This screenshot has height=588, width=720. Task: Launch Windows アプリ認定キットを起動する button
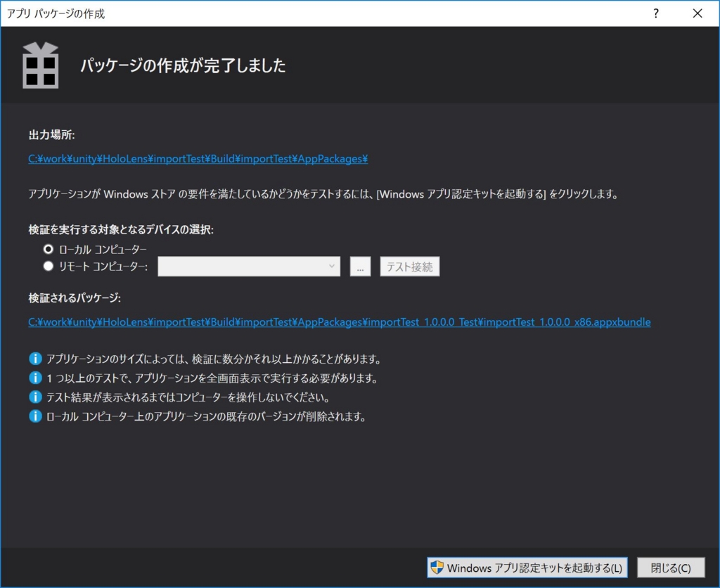pos(527,568)
